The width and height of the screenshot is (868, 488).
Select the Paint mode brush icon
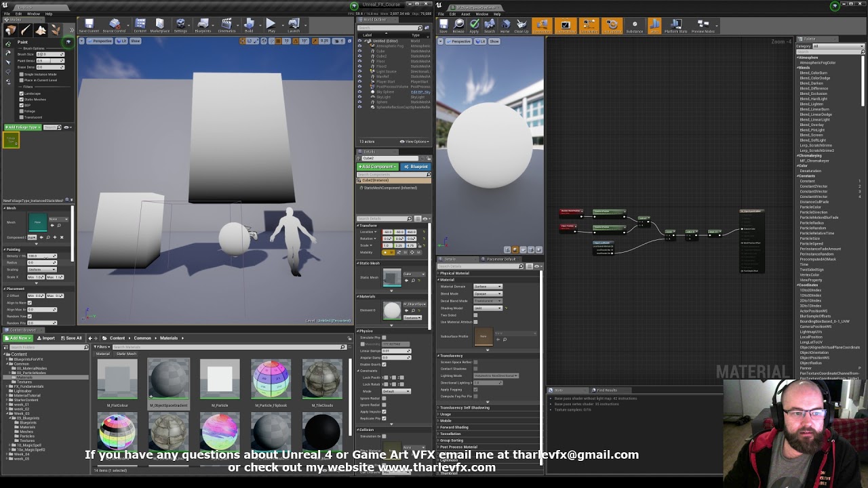tap(26, 30)
